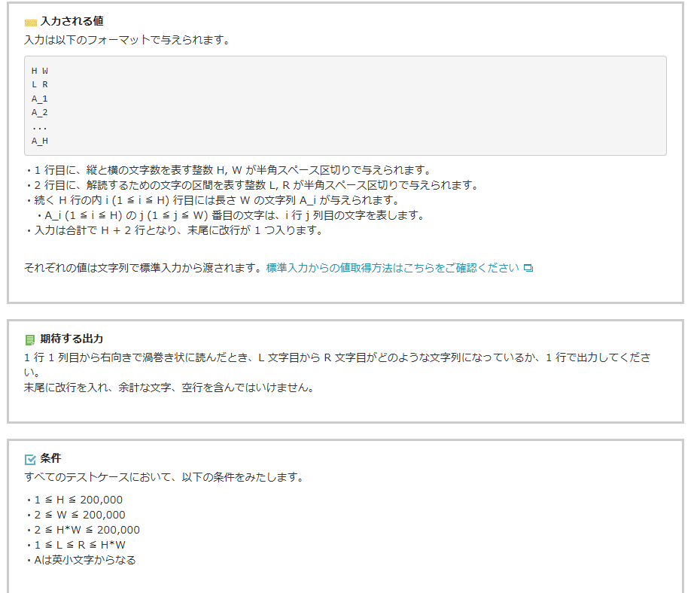This screenshot has width=700, height=593.
Task: Click the 条件 section heading text
Action: pyautogui.click(x=50, y=458)
